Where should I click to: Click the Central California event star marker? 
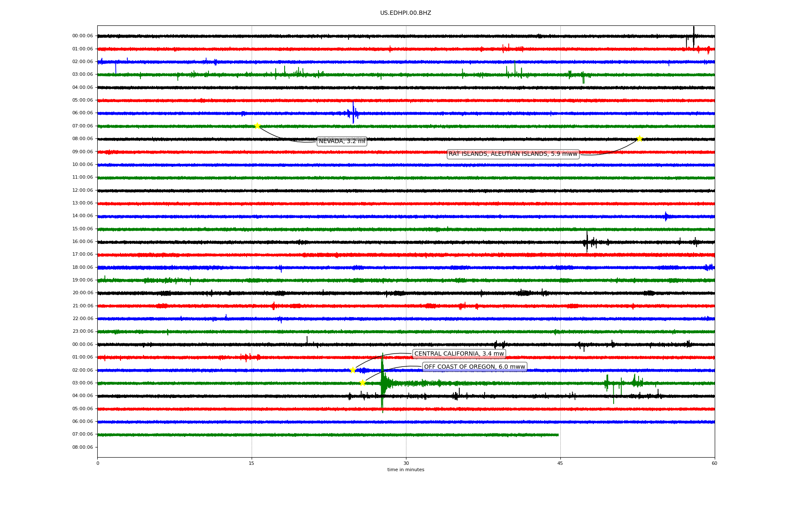tap(353, 370)
